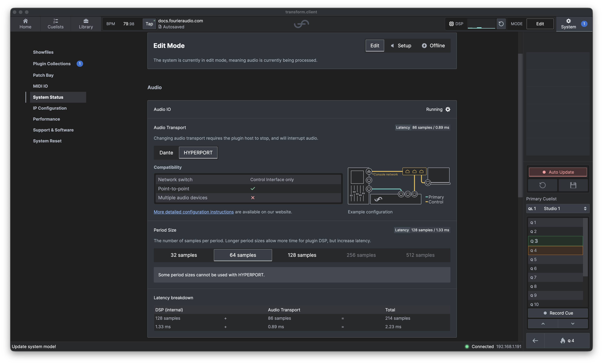The image size is (603, 364).
Task: Open the MODE Edit selector
Action: [x=540, y=24]
